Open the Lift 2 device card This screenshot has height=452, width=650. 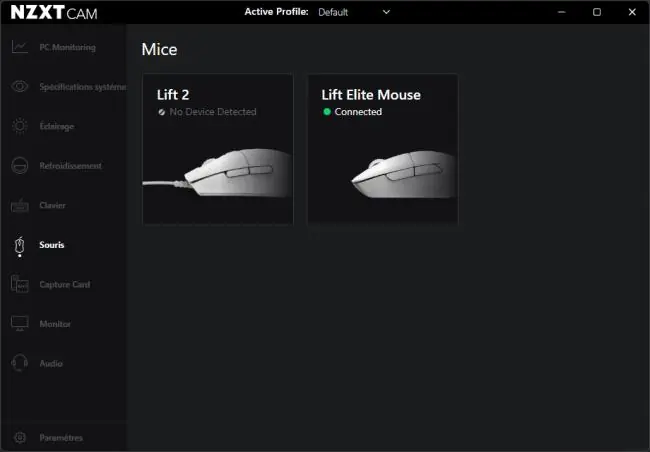point(218,149)
